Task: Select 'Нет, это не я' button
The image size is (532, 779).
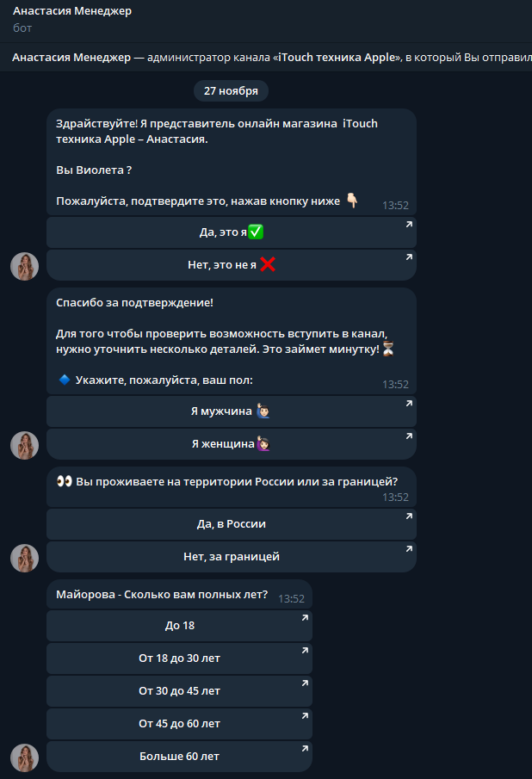Action: coord(232,265)
